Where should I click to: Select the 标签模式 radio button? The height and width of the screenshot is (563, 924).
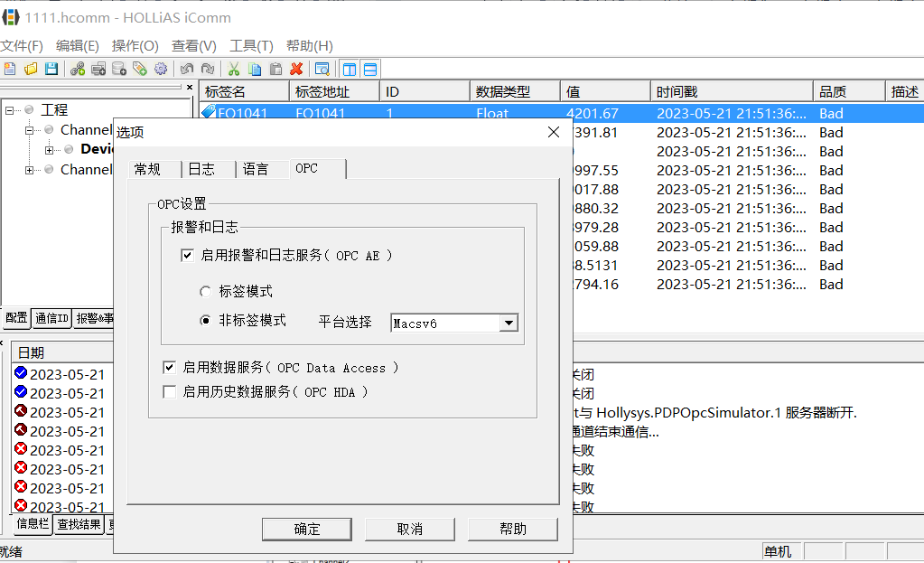pos(204,290)
